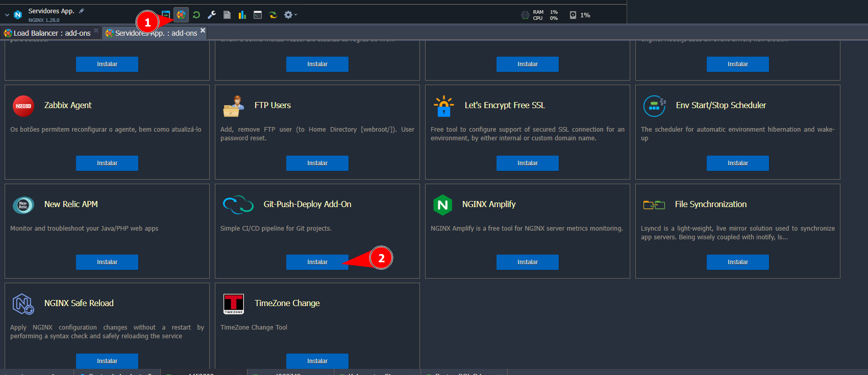Expand the additional settings gear dropdown
Screen dimensions: 868x375
click(x=290, y=15)
